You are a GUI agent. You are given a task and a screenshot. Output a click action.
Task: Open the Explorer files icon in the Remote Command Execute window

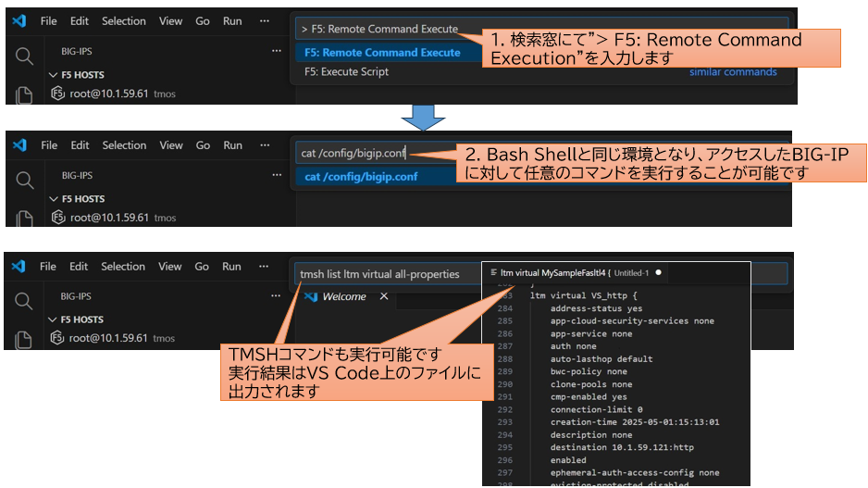tap(24, 95)
